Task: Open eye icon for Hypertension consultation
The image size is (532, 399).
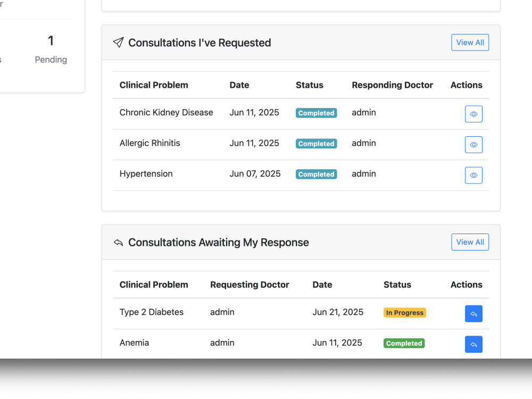Action: coord(473,175)
